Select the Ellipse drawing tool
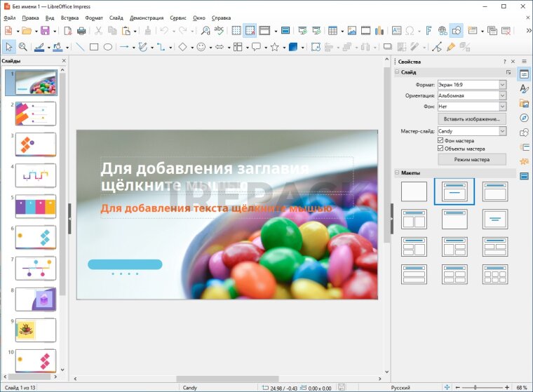The height and width of the screenshot is (392, 533). [107, 47]
